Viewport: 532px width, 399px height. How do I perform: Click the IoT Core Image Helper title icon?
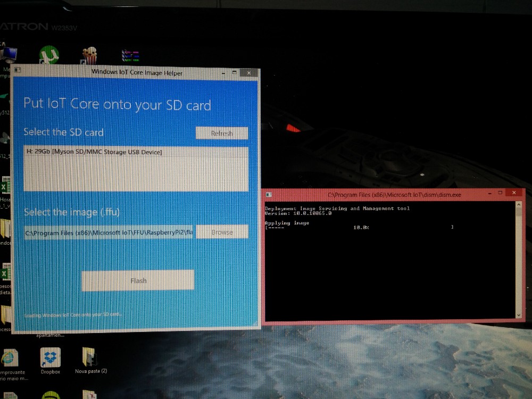tap(18, 70)
